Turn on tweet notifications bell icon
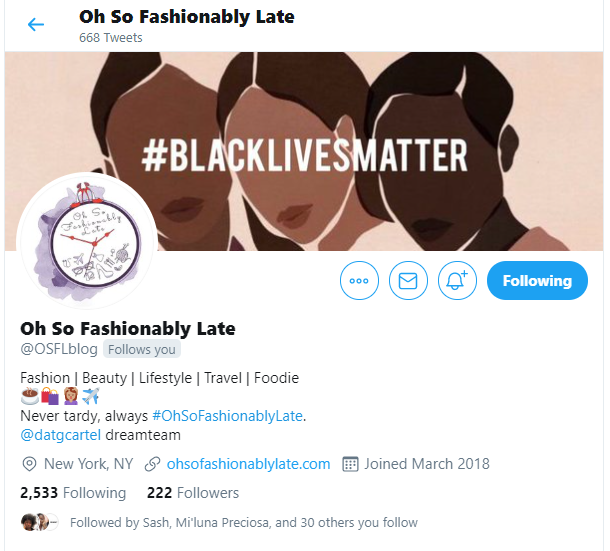 tap(457, 281)
